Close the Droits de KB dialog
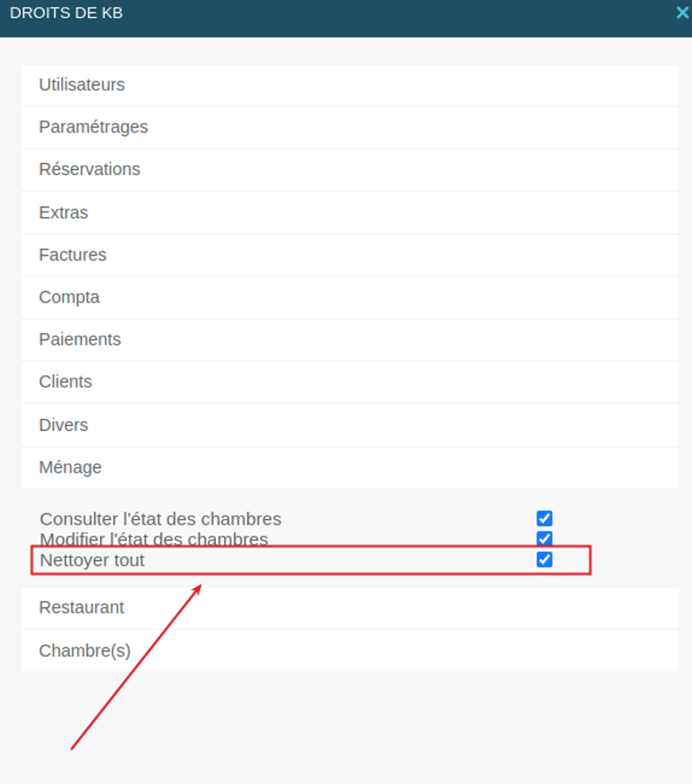The width and height of the screenshot is (692, 784). pyautogui.click(x=682, y=12)
